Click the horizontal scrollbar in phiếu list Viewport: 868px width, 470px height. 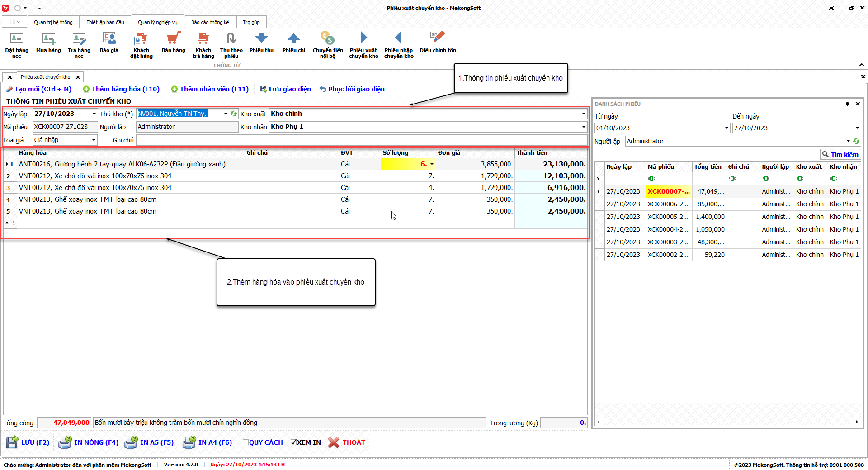click(727, 422)
